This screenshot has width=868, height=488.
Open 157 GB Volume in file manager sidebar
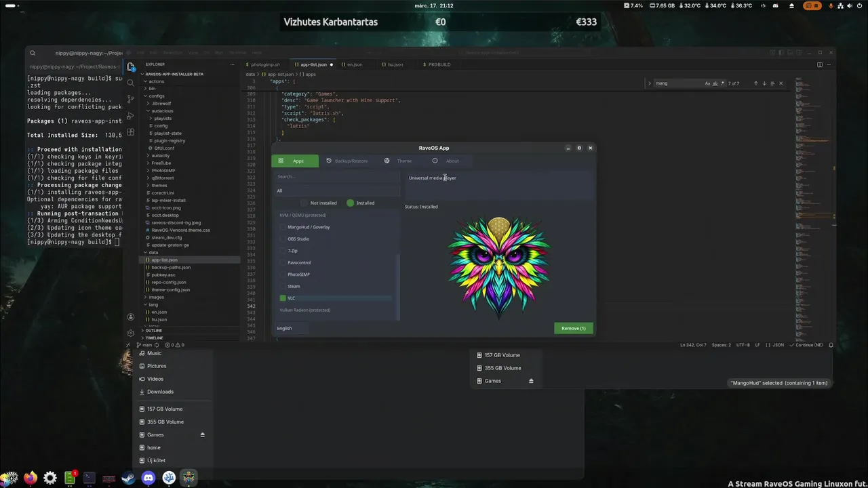coord(165,409)
